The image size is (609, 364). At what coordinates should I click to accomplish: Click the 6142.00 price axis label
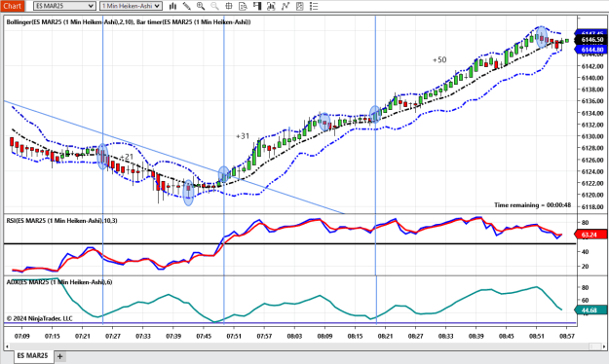[x=592, y=66]
